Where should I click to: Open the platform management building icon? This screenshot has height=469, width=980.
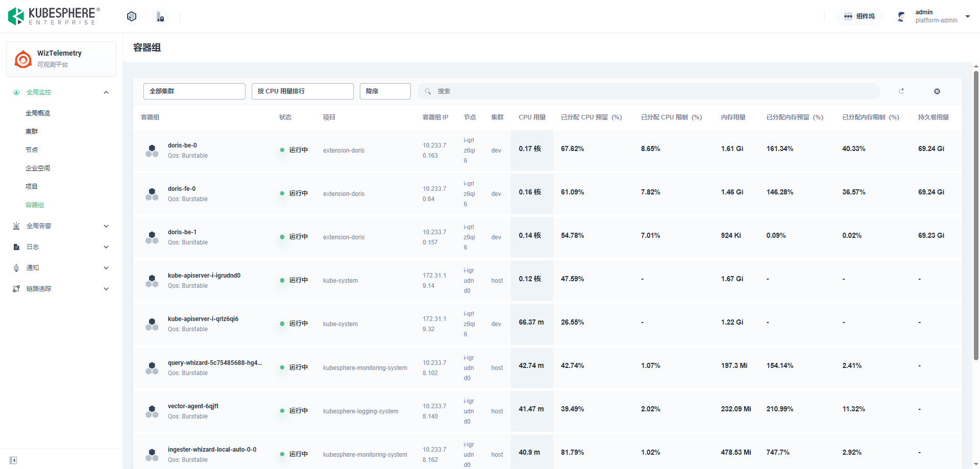160,17
